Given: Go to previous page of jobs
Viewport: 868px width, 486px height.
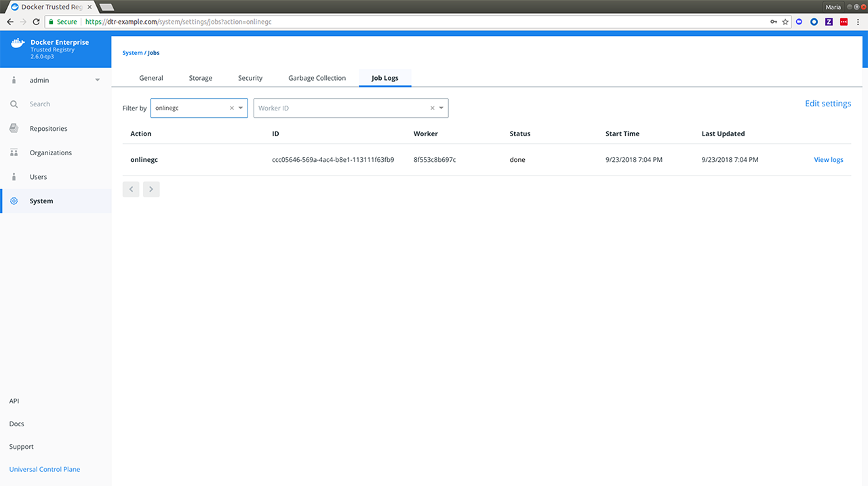Looking at the screenshot, I should [131, 189].
